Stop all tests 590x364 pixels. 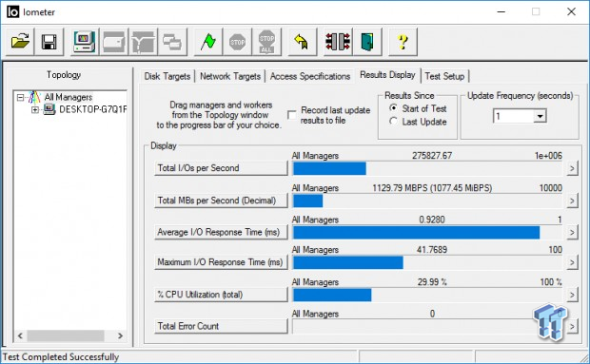pyautogui.click(x=266, y=42)
